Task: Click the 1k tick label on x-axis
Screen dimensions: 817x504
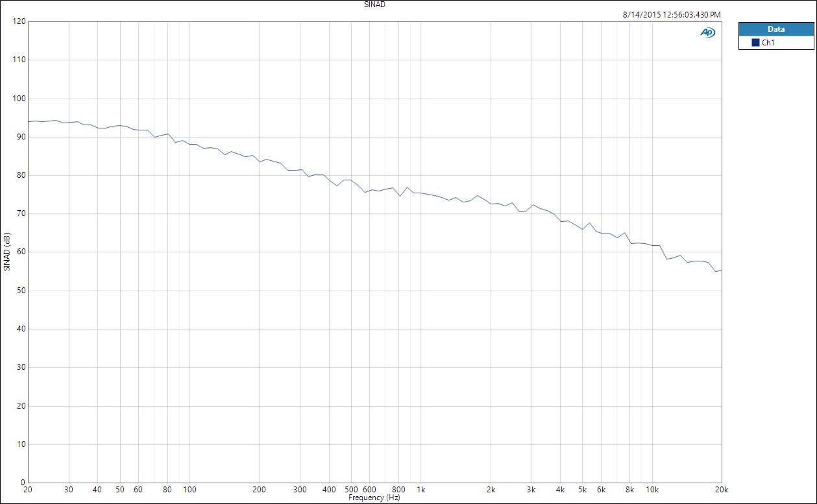Action: pos(421,490)
